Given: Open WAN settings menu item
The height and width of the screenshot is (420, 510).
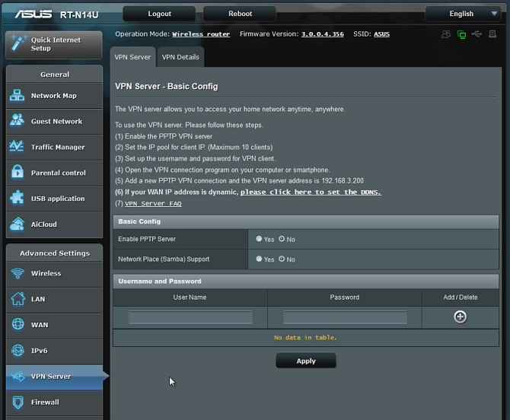Looking at the screenshot, I should (54, 325).
